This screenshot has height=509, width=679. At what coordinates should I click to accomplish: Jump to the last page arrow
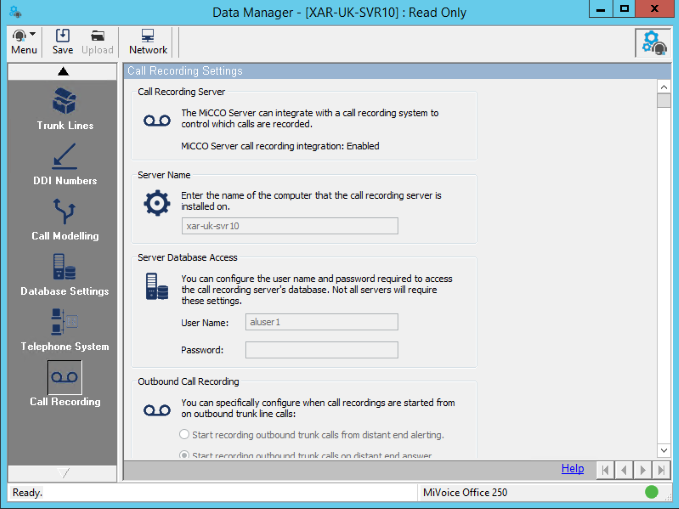pyautogui.click(x=661, y=469)
